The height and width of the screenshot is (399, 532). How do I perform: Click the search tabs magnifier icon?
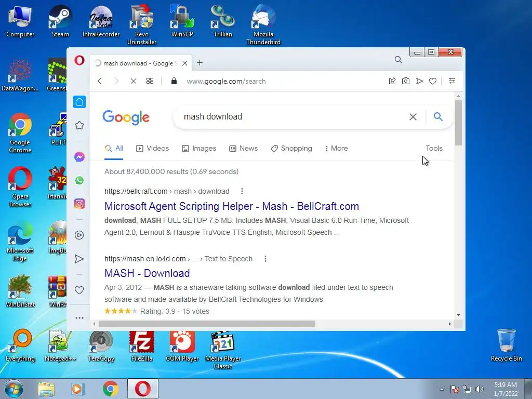[x=398, y=60]
